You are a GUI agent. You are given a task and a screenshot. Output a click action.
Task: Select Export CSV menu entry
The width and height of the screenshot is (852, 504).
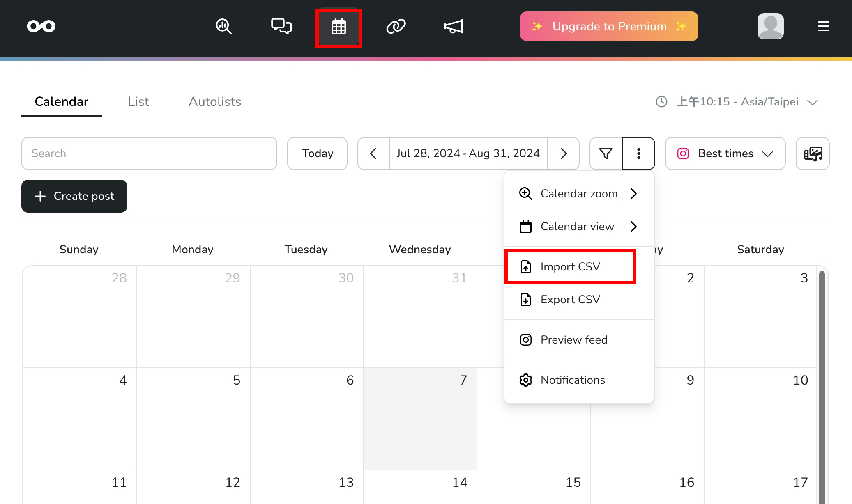pos(570,300)
